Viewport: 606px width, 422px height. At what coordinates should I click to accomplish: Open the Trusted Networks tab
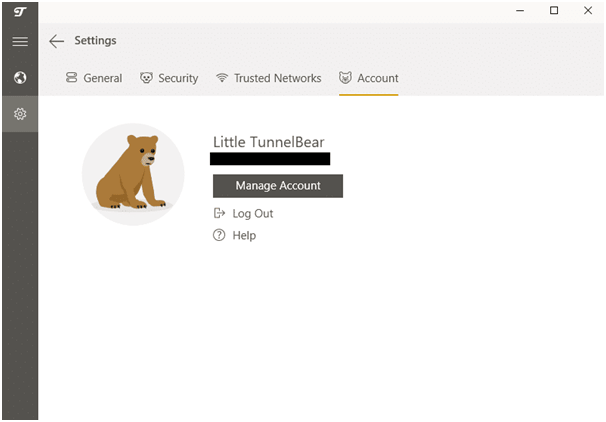point(268,78)
